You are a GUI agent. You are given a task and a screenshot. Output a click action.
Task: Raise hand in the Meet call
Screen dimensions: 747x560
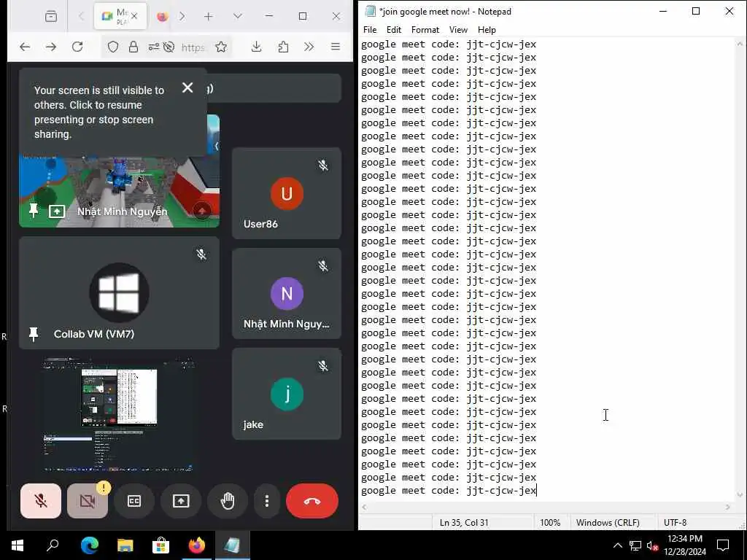228,500
